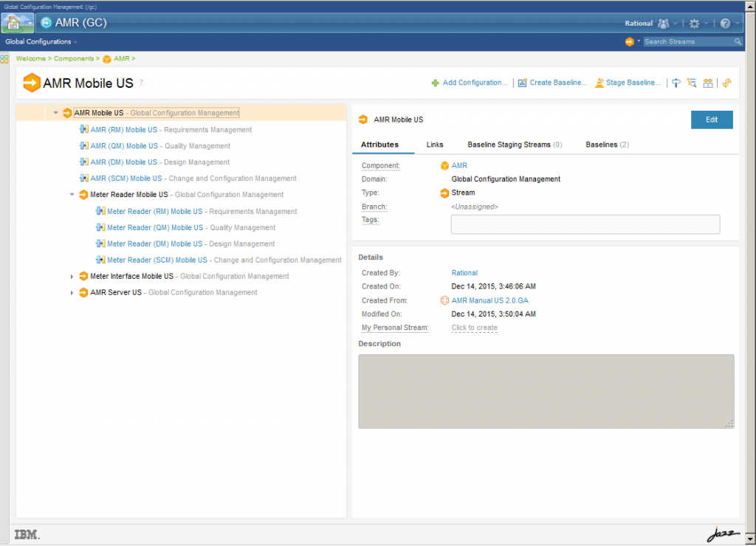The image size is (756, 546).
Task: Click the help marker beside AMR Mobile US title
Action: (x=141, y=83)
